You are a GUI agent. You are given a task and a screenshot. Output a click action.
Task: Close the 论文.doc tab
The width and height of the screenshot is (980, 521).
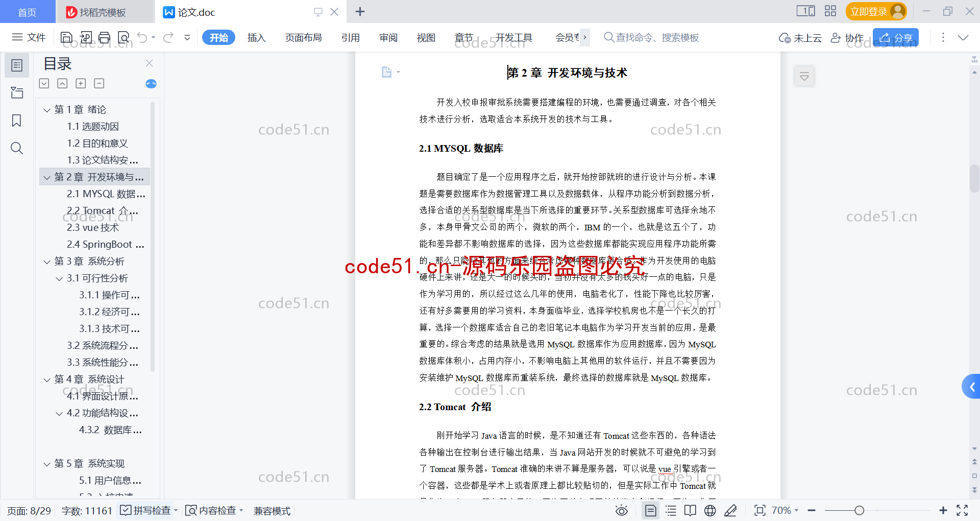[x=334, y=11]
